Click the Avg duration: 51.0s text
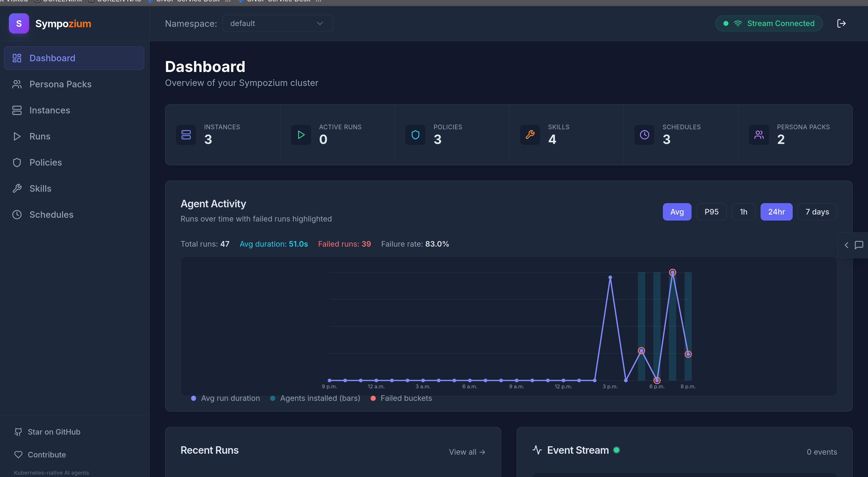The height and width of the screenshot is (477, 868). coord(274,244)
